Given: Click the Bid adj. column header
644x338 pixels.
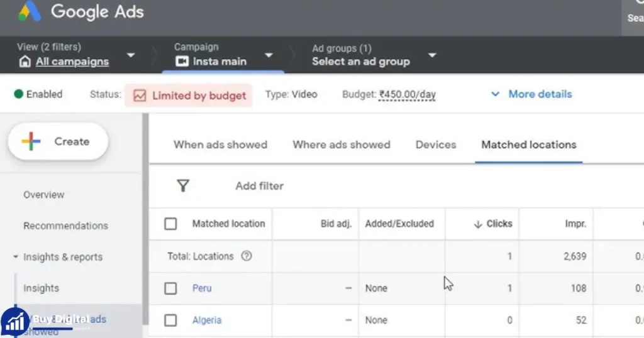Looking at the screenshot, I should point(336,224).
